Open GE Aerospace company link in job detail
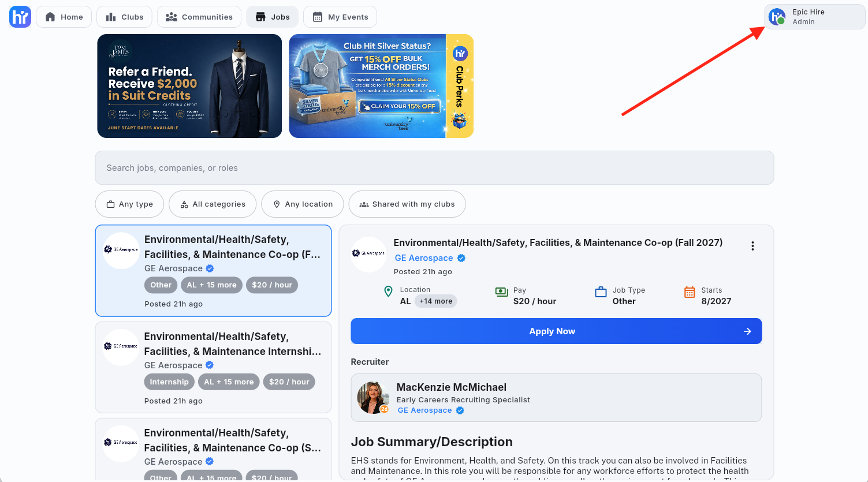The image size is (868, 482). tap(424, 258)
